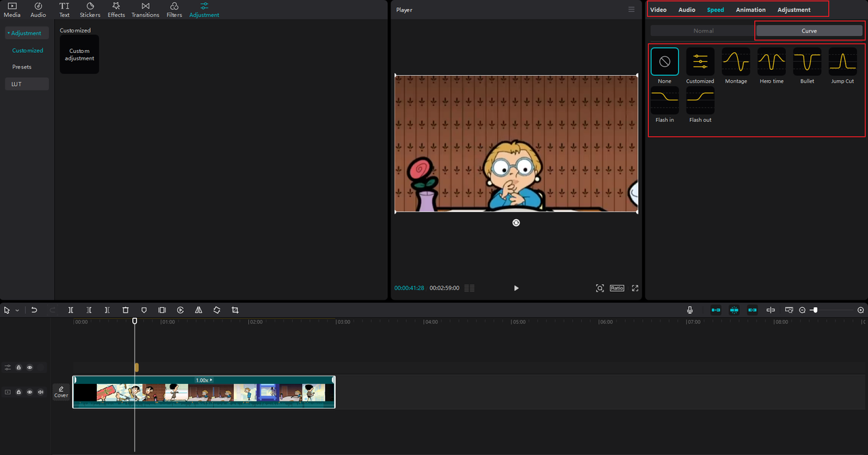Switch to the Animation tab
The image size is (868, 455).
click(x=751, y=9)
